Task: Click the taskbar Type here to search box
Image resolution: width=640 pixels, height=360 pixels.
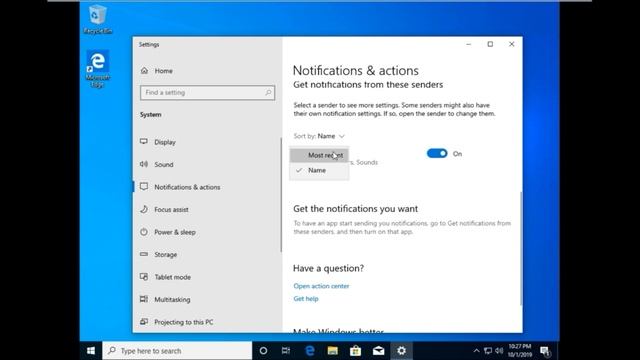Action: point(177,351)
